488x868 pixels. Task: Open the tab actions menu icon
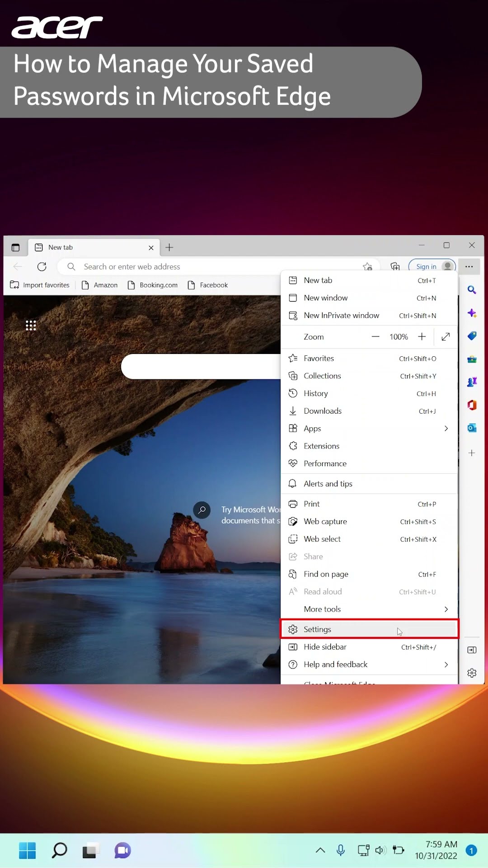click(x=15, y=247)
